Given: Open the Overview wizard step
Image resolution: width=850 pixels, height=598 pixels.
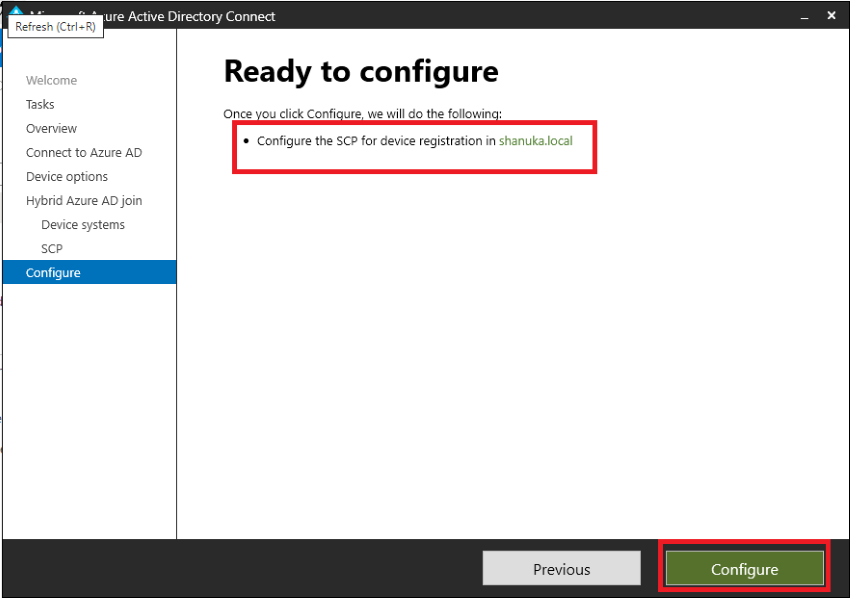Looking at the screenshot, I should tap(51, 128).
